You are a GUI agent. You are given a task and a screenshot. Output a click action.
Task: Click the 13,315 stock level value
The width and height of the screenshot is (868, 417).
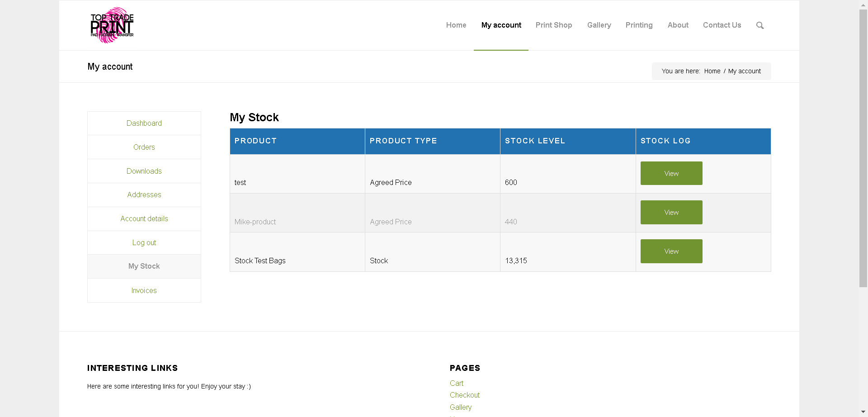(516, 261)
